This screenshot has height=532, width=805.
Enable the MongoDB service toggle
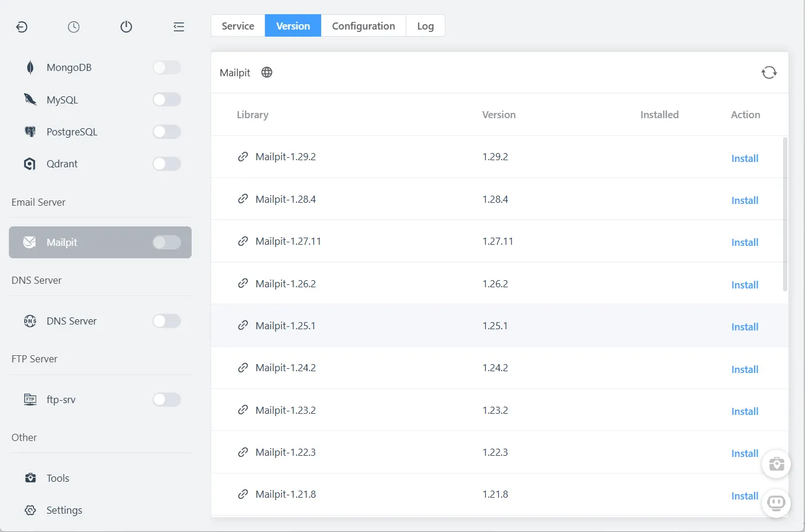[166, 67]
